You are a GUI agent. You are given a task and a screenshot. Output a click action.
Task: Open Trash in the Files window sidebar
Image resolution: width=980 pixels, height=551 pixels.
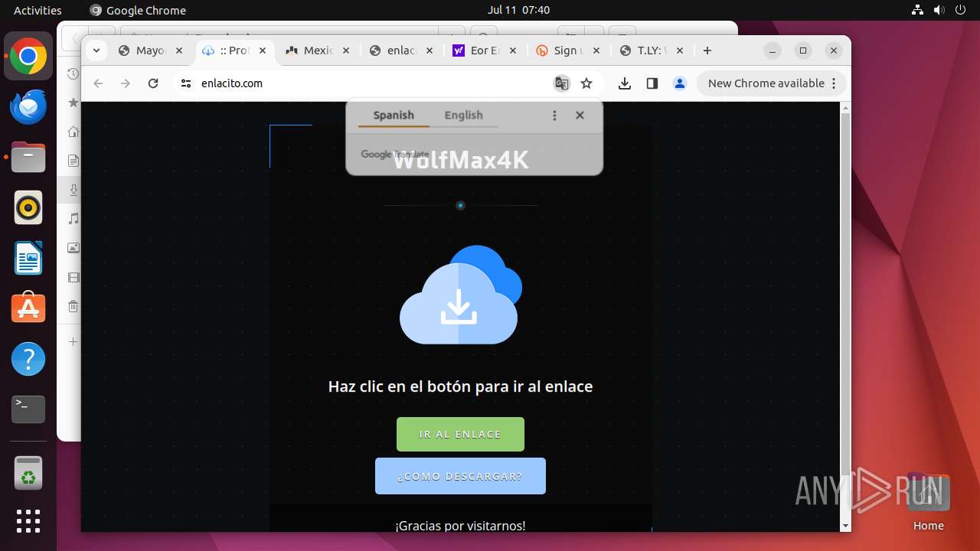pyautogui.click(x=73, y=307)
